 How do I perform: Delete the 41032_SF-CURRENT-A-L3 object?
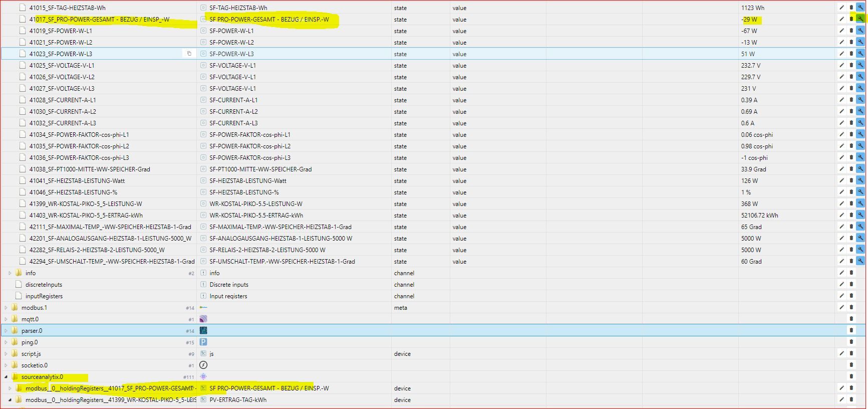coord(851,123)
